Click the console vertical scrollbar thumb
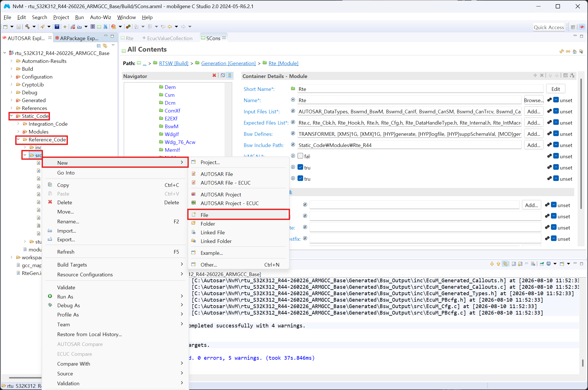 [583, 363]
